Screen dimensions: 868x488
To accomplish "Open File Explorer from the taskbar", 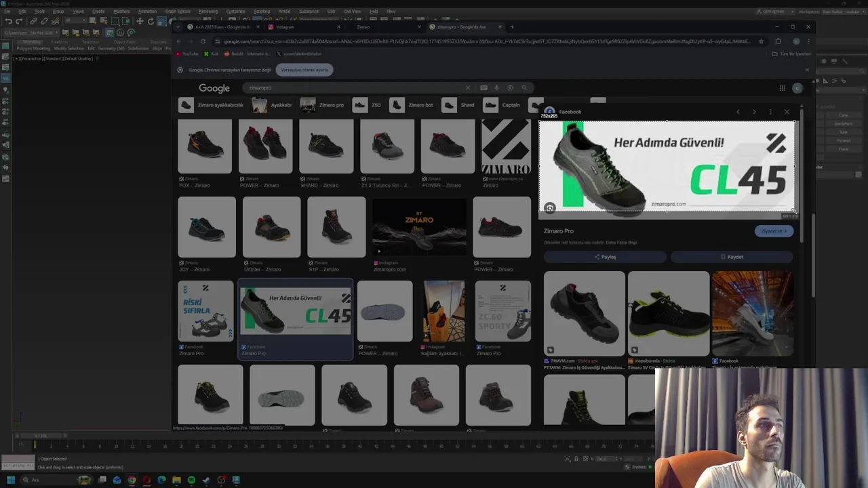I will 176,480.
